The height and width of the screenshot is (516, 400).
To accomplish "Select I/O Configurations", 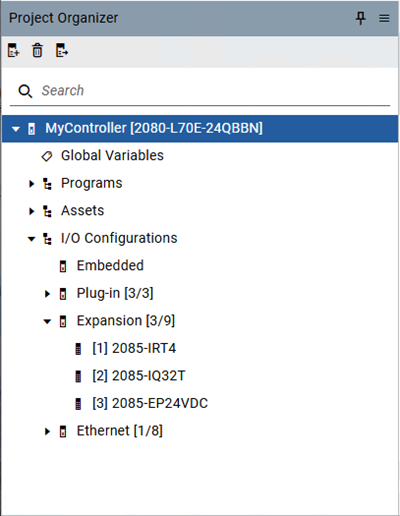I will point(119,238).
